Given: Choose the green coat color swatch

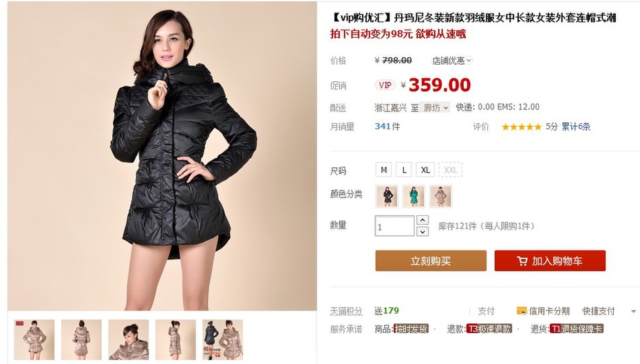Looking at the screenshot, I should pos(414,196).
